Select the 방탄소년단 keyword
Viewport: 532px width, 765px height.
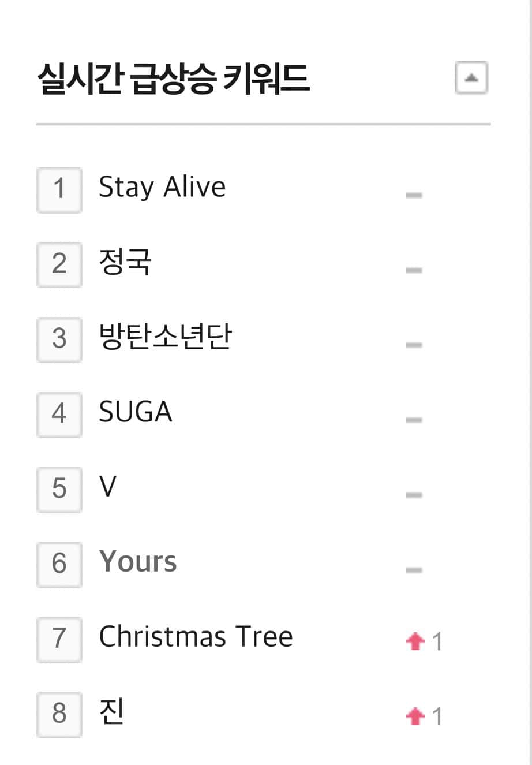165,338
